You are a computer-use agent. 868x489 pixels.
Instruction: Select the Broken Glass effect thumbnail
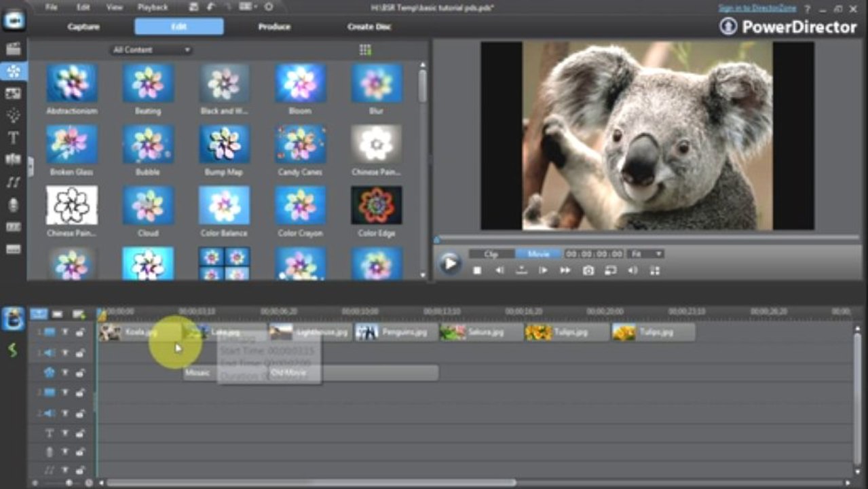71,144
